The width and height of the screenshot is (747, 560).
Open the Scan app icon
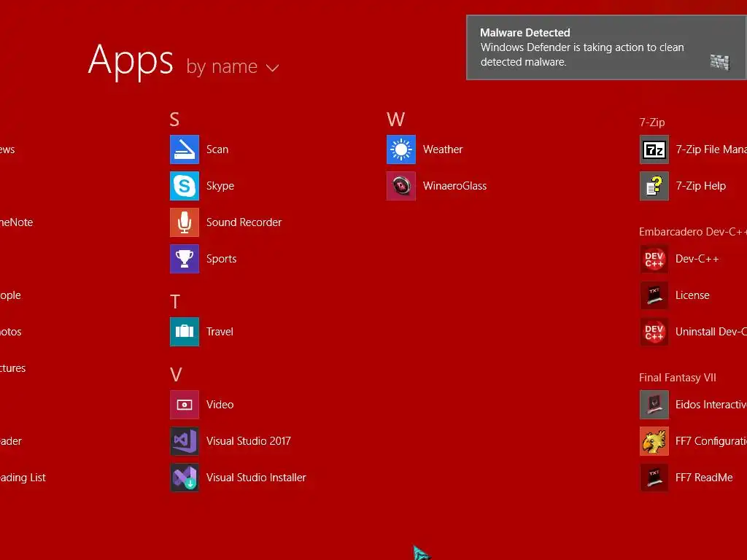coord(185,149)
